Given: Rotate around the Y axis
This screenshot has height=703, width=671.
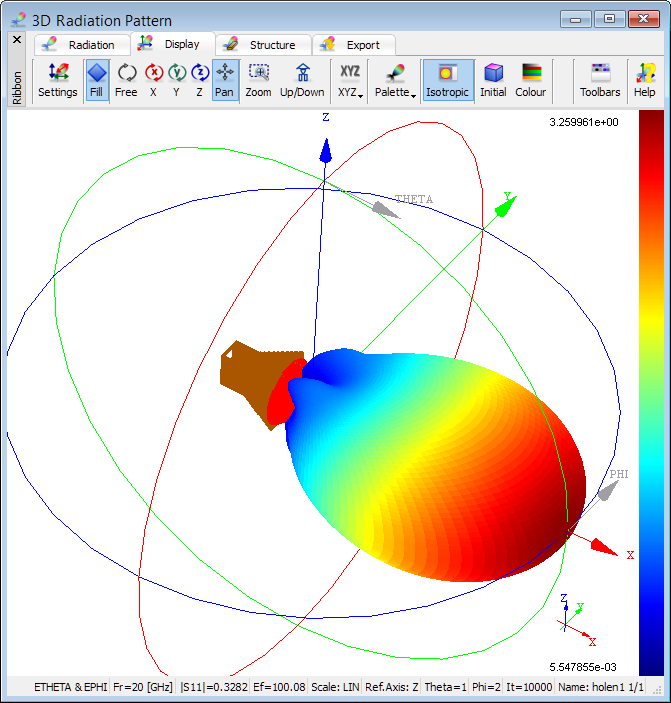Looking at the screenshot, I should pos(177,80).
